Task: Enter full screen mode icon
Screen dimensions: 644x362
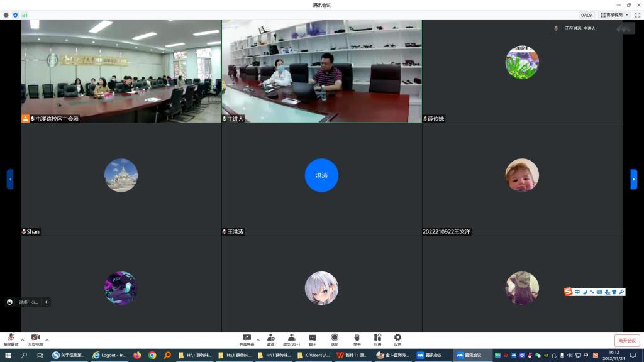Action: [x=636, y=14]
